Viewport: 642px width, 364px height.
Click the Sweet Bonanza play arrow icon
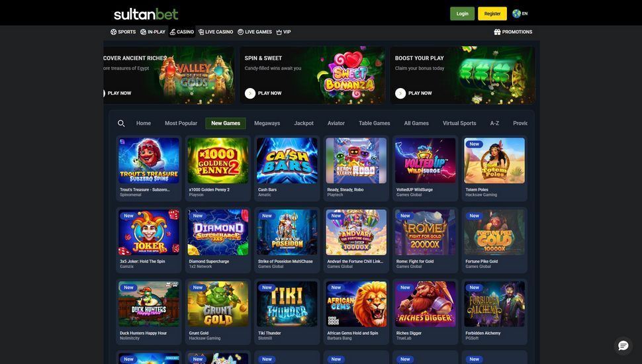pyautogui.click(x=250, y=93)
